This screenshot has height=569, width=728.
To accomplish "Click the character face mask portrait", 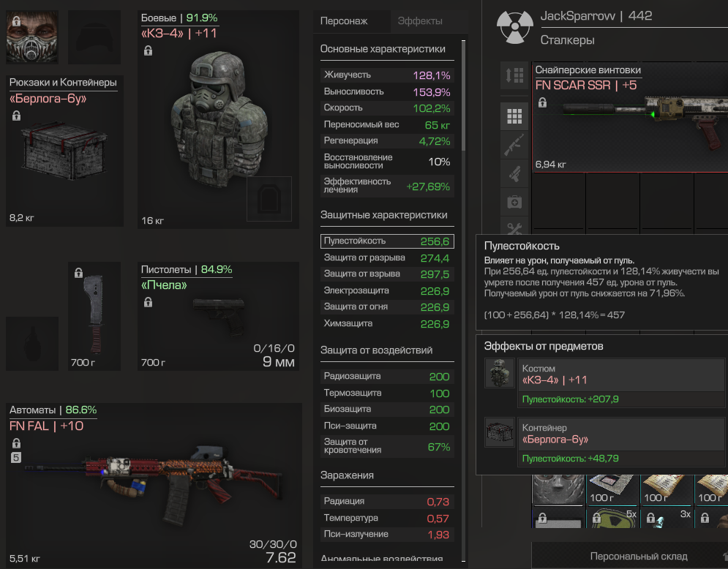I will pyautogui.click(x=32, y=37).
